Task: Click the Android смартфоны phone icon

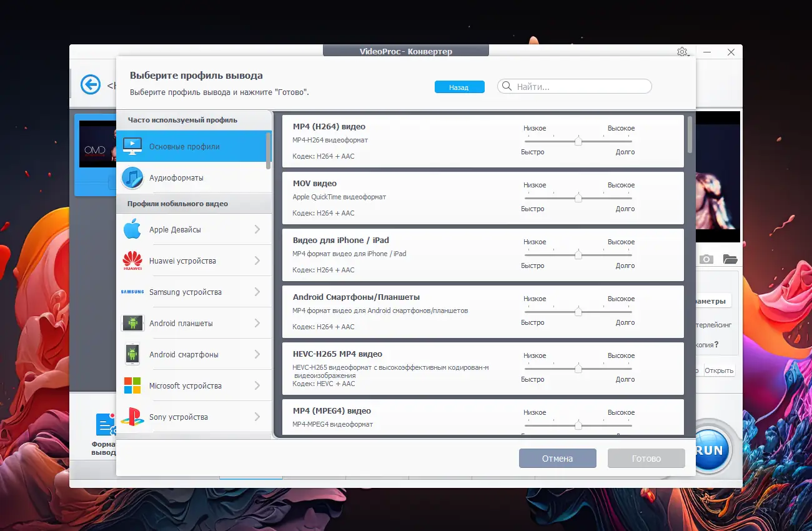Action: coord(132,354)
